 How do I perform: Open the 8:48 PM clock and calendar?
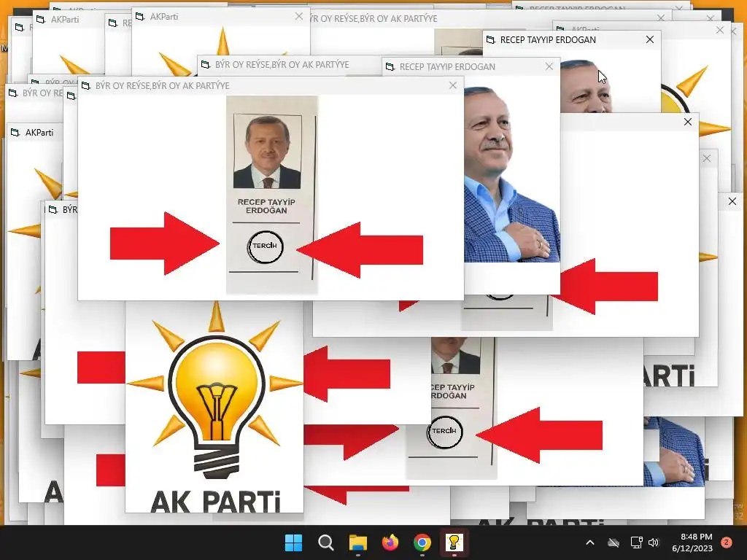692,542
